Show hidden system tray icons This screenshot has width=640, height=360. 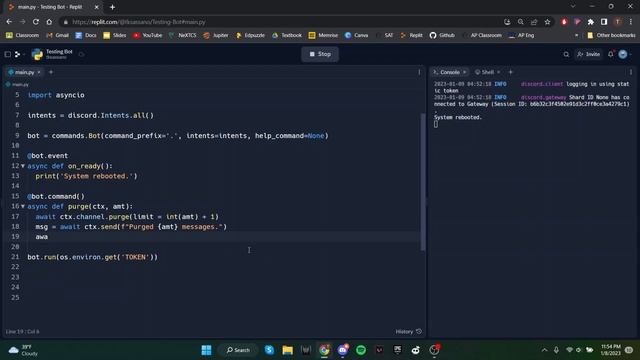(x=544, y=350)
